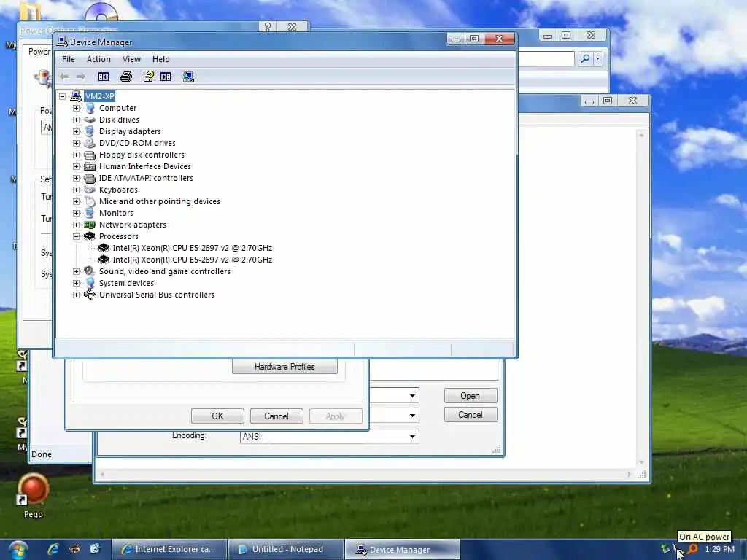Open the View menu
The height and width of the screenshot is (560, 747).
click(131, 59)
